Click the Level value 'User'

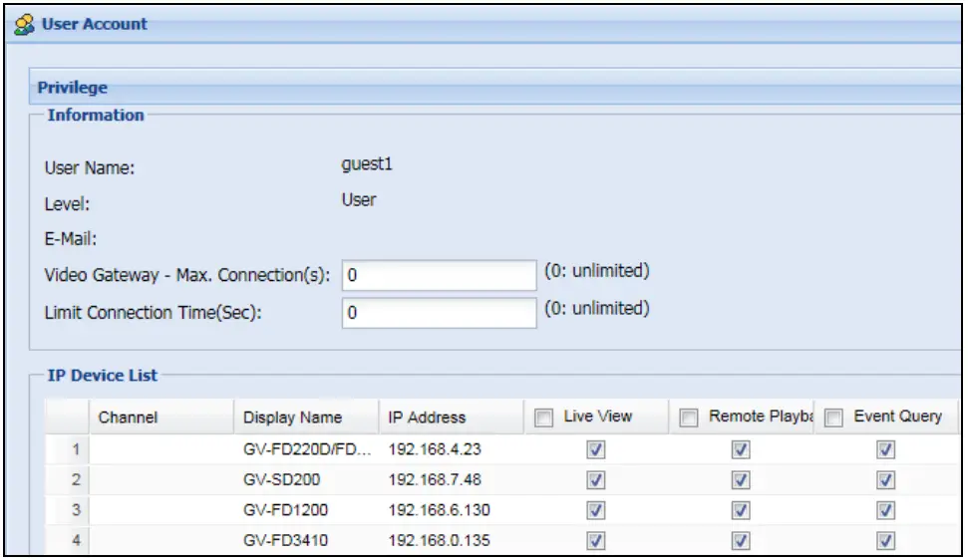pos(359,200)
